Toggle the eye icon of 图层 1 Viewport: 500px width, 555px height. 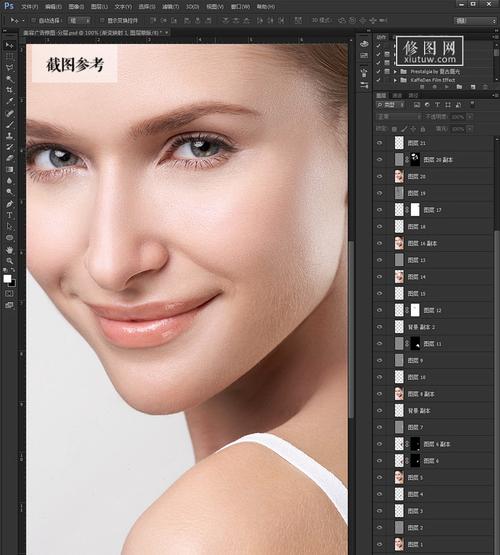point(380,544)
